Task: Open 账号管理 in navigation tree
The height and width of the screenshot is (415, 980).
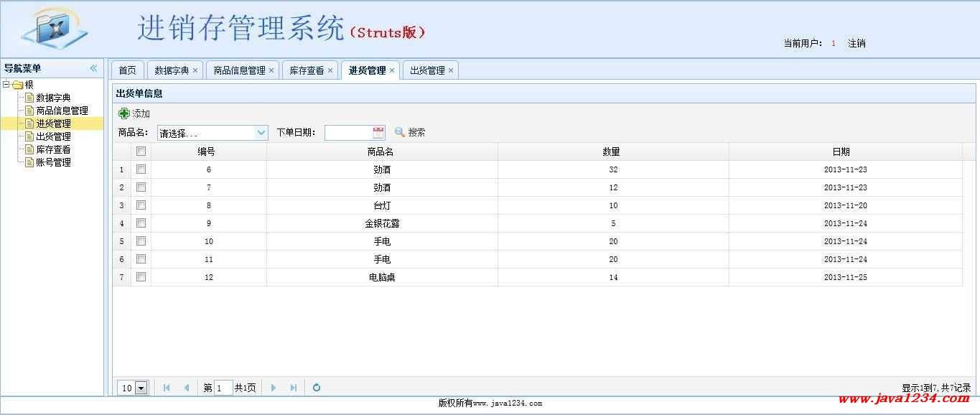Action: [x=53, y=162]
